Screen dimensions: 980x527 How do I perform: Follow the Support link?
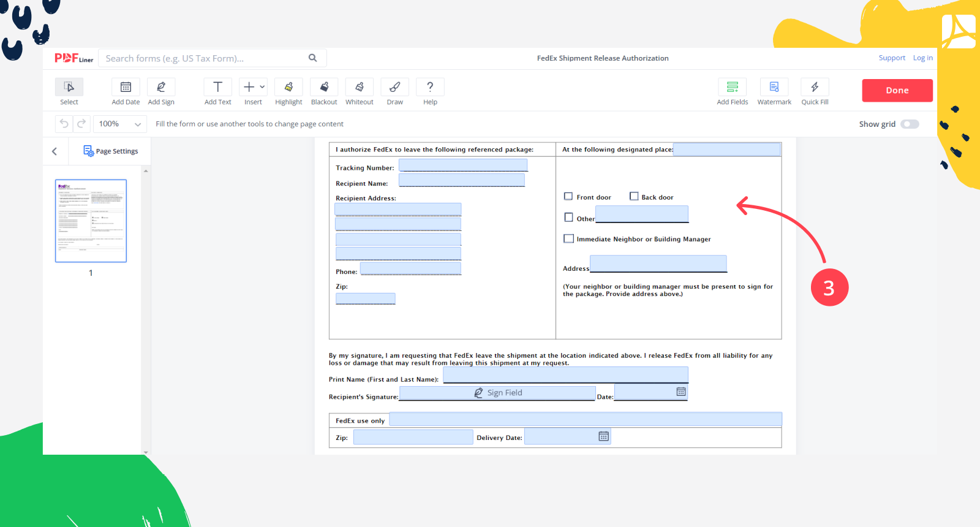tap(892, 58)
